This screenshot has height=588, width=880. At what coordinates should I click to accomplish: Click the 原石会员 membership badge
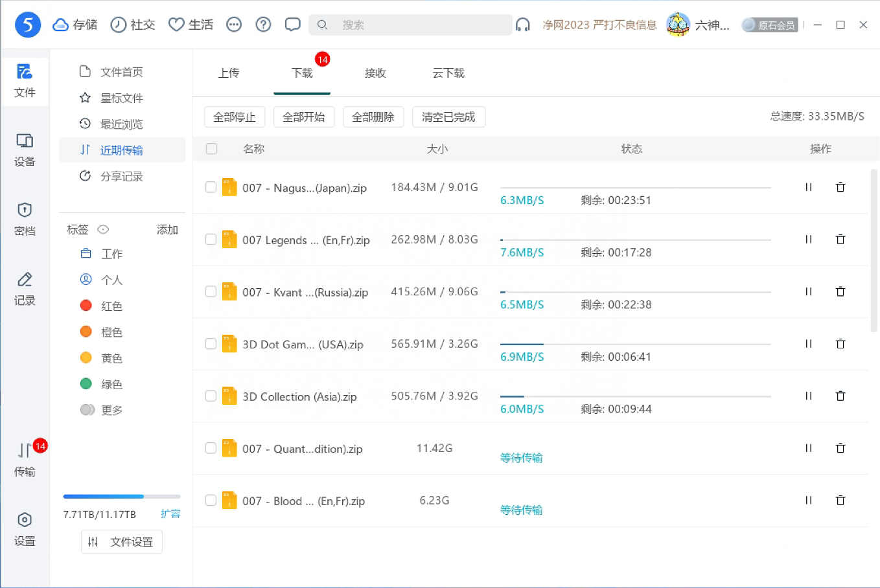click(x=770, y=25)
